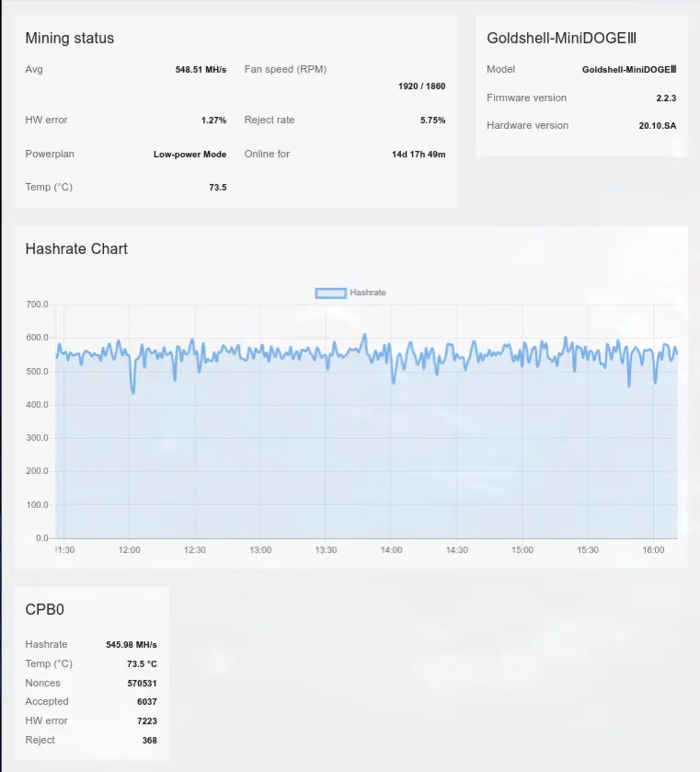
Task: Click Nonces value 570531
Action: tap(142, 683)
